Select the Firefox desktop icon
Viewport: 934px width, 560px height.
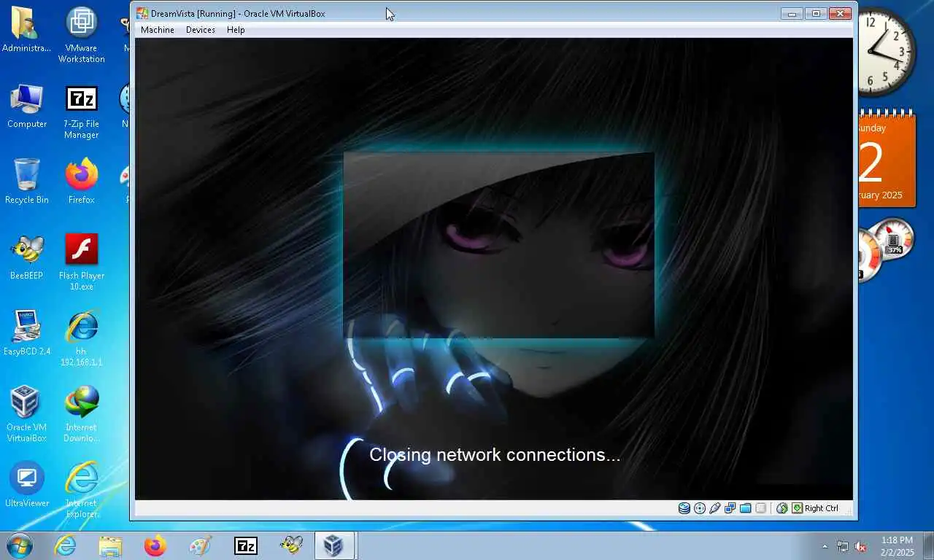tap(82, 182)
